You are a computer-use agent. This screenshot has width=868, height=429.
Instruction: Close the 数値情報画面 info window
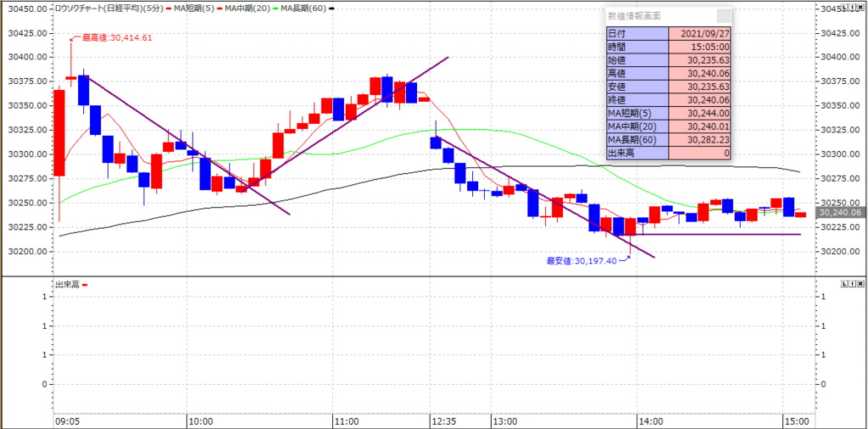click(x=722, y=15)
